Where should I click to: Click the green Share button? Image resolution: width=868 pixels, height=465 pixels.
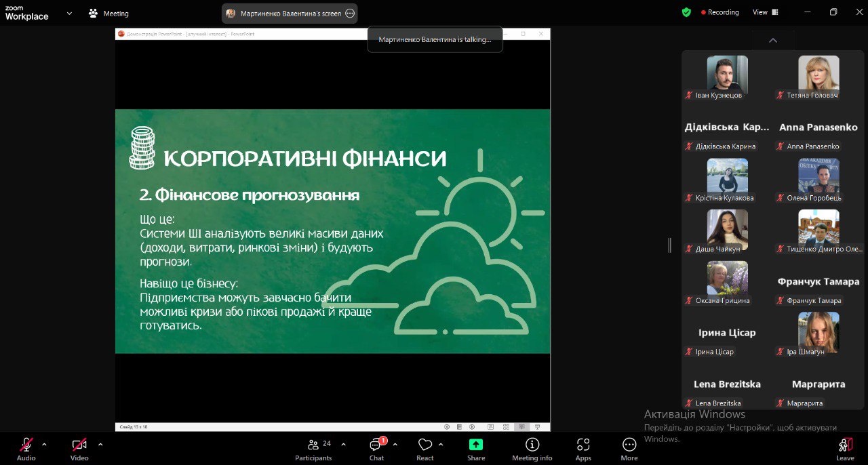tap(476, 449)
